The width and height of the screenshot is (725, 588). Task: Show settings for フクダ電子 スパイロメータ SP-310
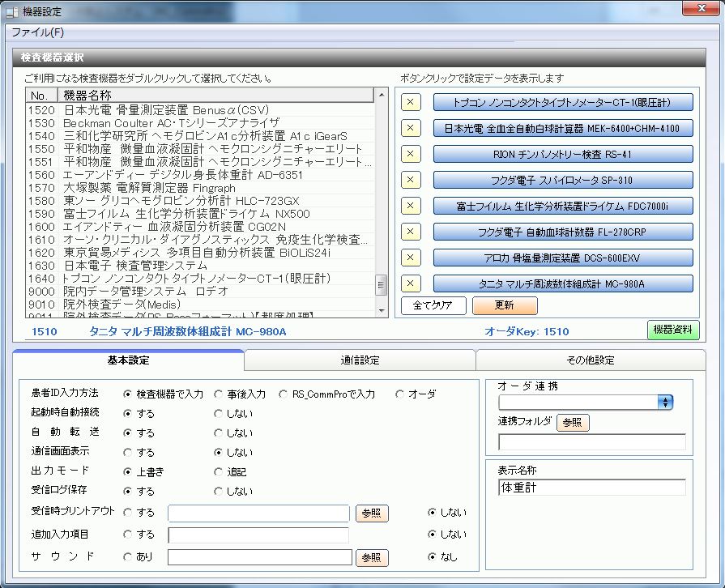[563, 180]
